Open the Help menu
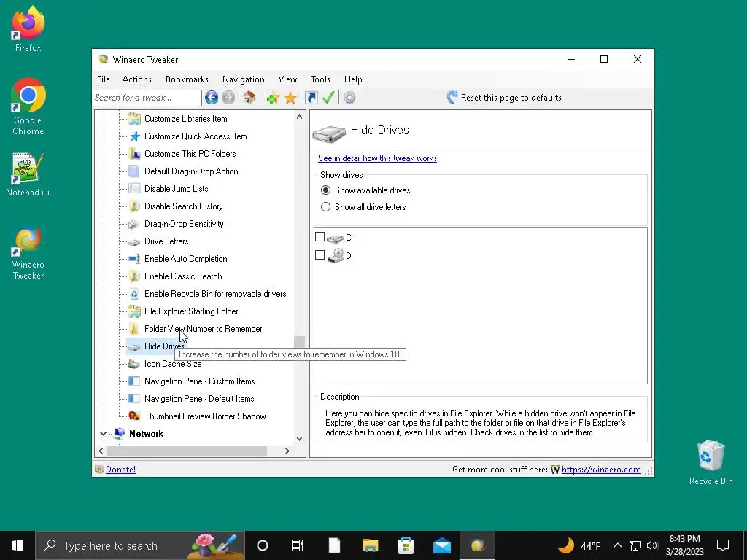This screenshot has height=560, width=747. tap(353, 79)
